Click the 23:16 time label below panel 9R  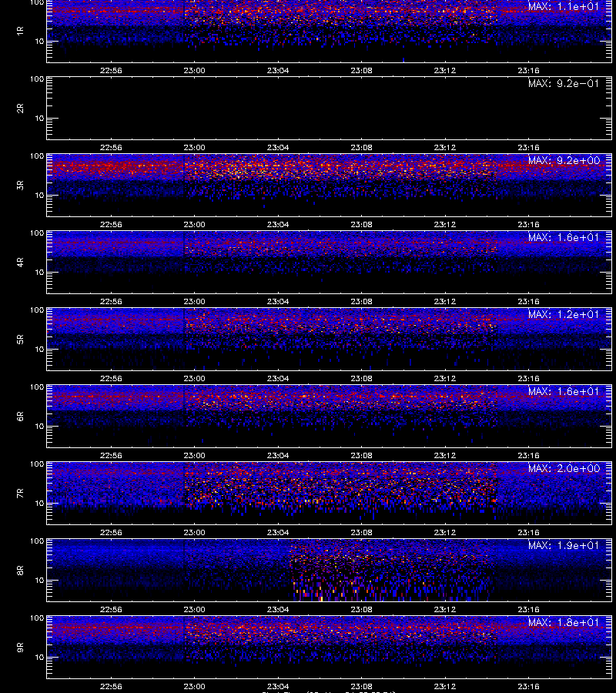(528, 686)
